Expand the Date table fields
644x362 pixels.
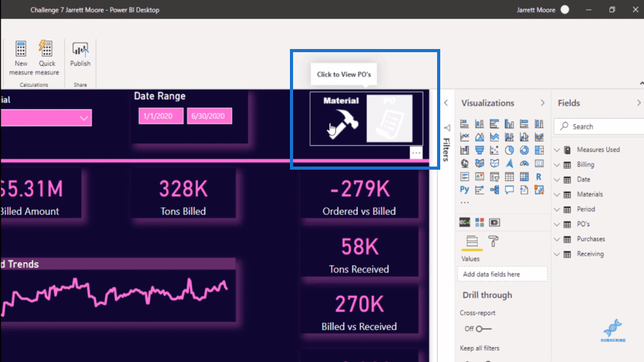tap(557, 179)
